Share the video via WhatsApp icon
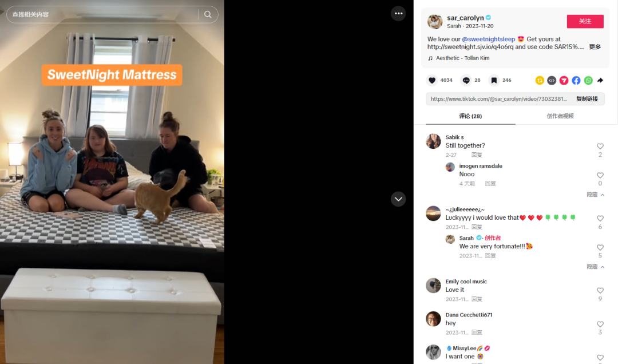618x364 pixels. (x=588, y=81)
